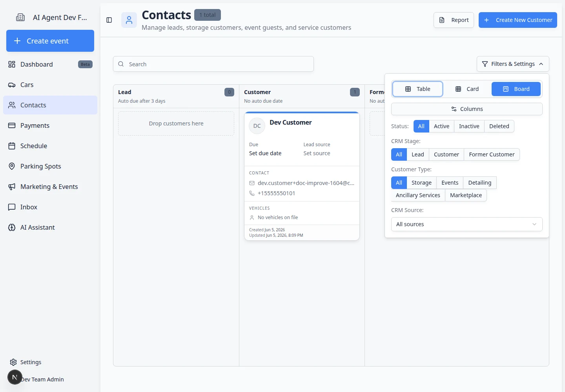The height and width of the screenshot is (392, 565).
Task: Click the plus icon in Create event
Action: 17,41
